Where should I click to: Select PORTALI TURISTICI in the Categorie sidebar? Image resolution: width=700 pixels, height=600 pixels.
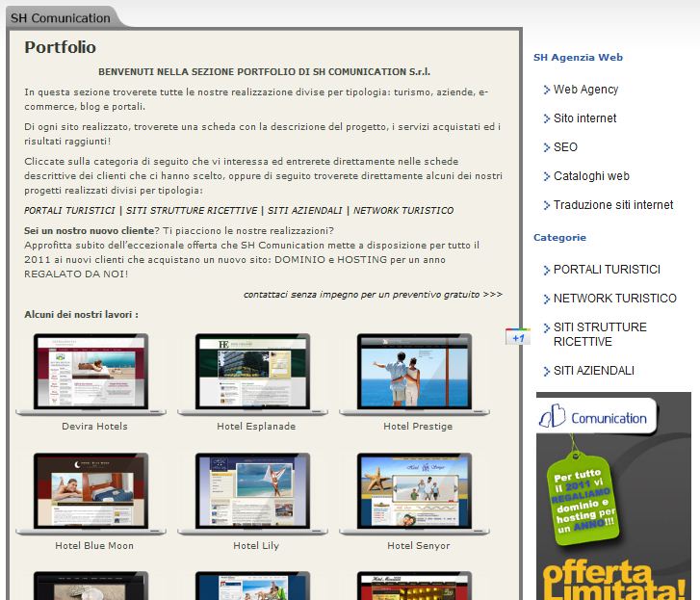pos(607,270)
